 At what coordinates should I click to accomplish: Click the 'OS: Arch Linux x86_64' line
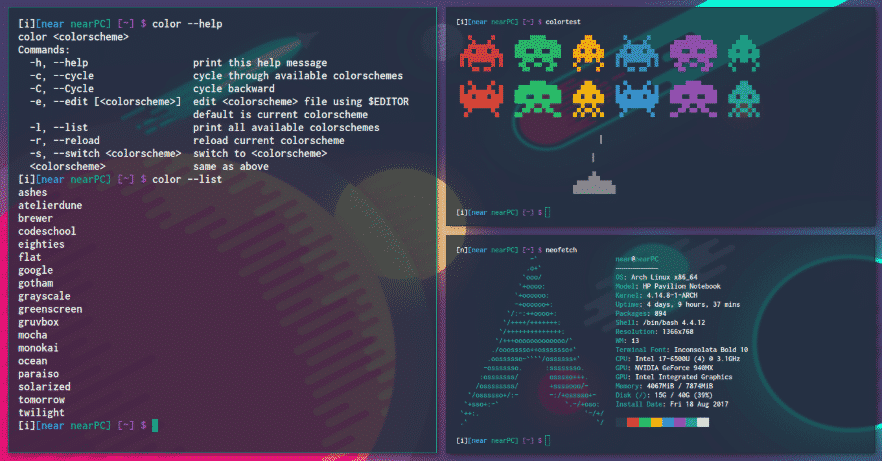(657, 277)
